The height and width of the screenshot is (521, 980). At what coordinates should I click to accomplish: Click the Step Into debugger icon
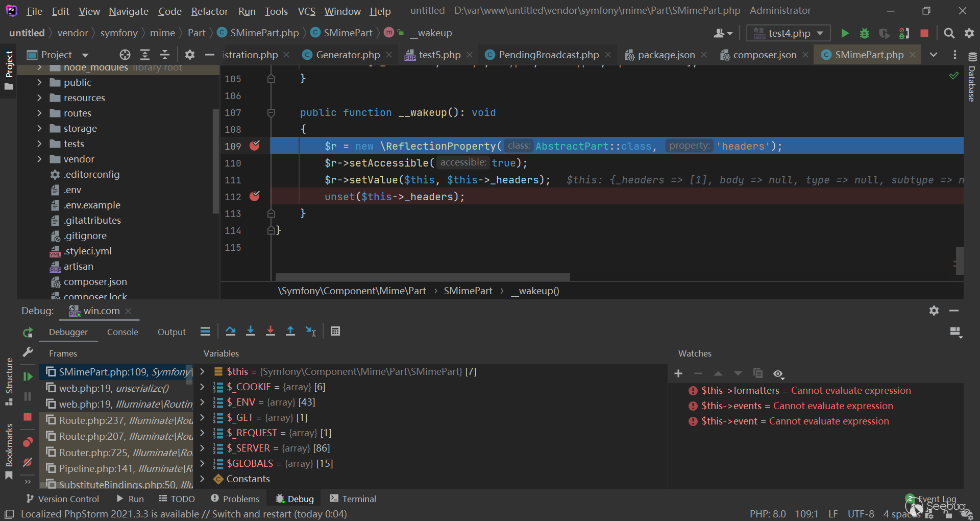(x=250, y=331)
